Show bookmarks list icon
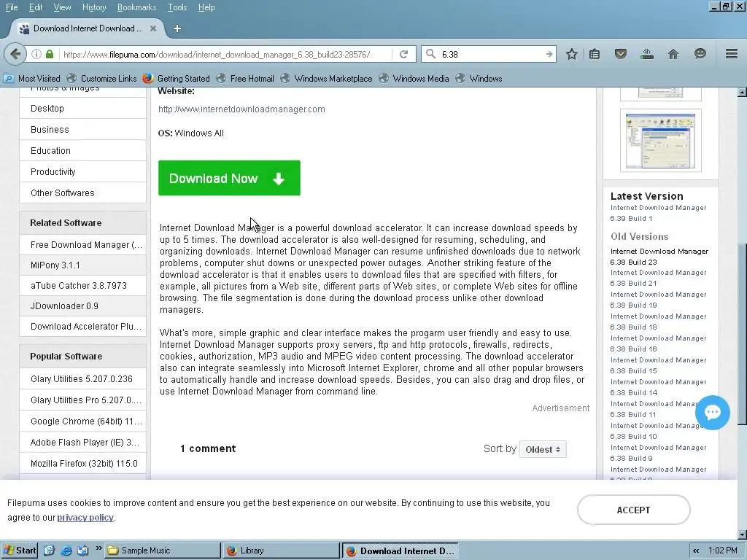This screenshot has height=560, width=747. tap(595, 54)
